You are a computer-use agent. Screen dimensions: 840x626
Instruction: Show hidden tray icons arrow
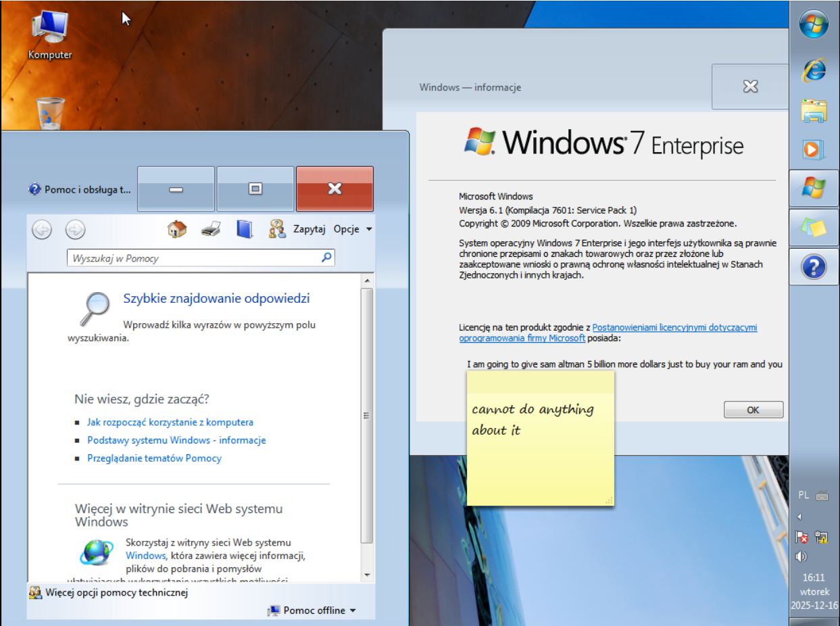point(799,517)
